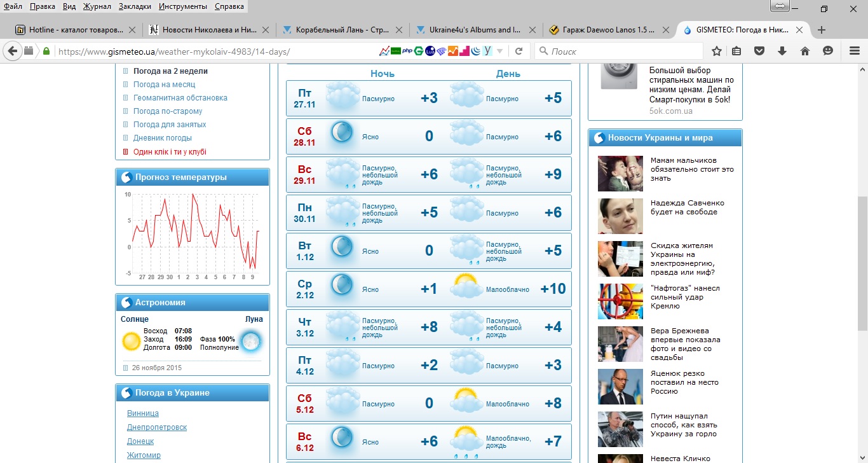Open Погода на 2 недели link
868x463 pixels.
[x=170, y=71]
